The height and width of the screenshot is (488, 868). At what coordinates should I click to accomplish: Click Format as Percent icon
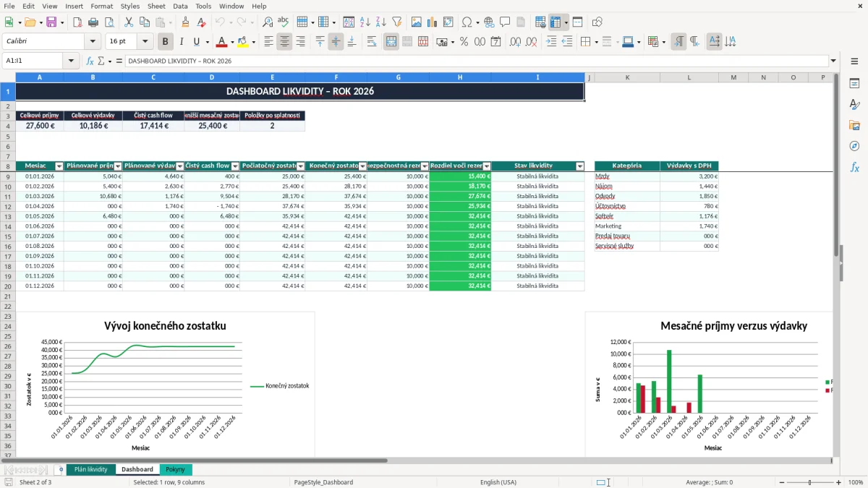[464, 42]
